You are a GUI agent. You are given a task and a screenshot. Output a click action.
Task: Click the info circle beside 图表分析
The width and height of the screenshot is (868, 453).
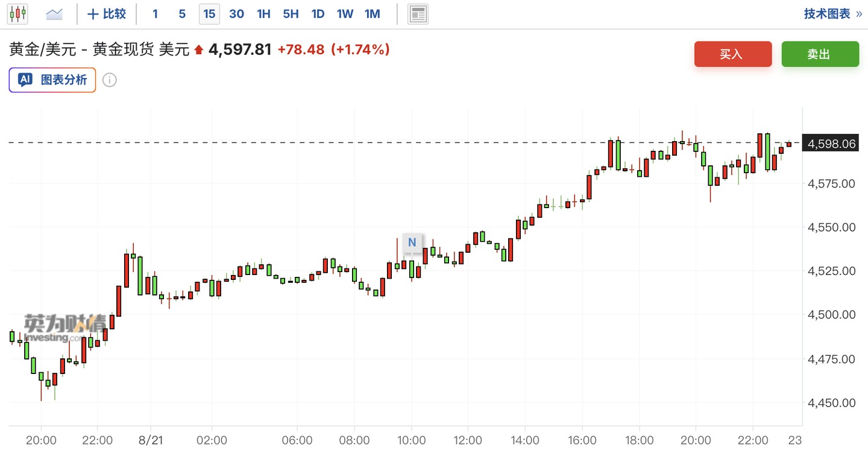[x=109, y=80]
